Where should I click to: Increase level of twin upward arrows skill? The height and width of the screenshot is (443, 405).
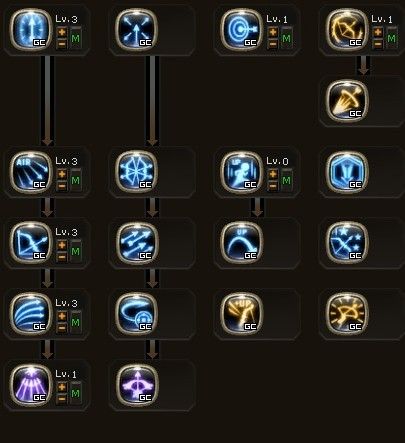[62, 32]
